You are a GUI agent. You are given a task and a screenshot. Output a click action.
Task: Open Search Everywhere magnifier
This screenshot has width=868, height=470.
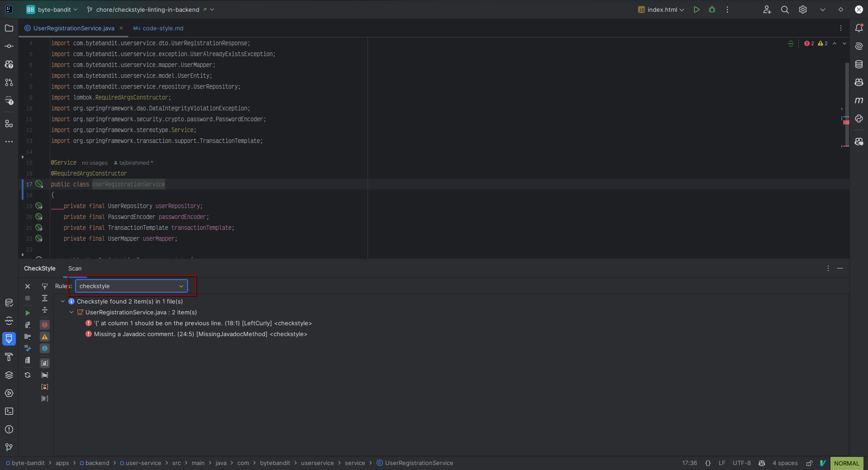[785, 9]
